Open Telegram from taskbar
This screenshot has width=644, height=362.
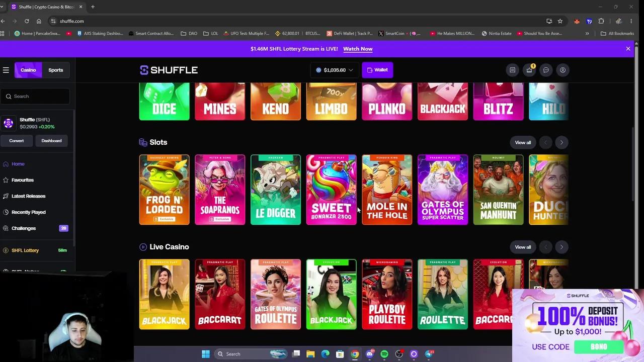coord(429,354)
